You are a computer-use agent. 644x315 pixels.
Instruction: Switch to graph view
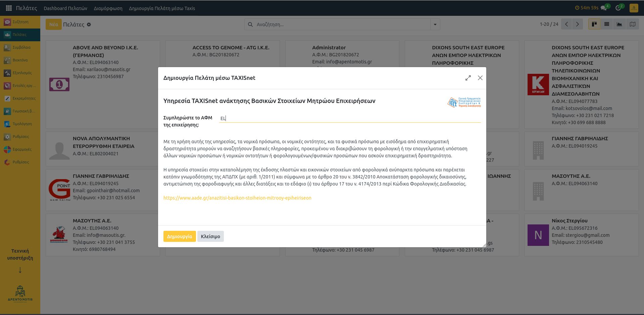coord(620,24)
